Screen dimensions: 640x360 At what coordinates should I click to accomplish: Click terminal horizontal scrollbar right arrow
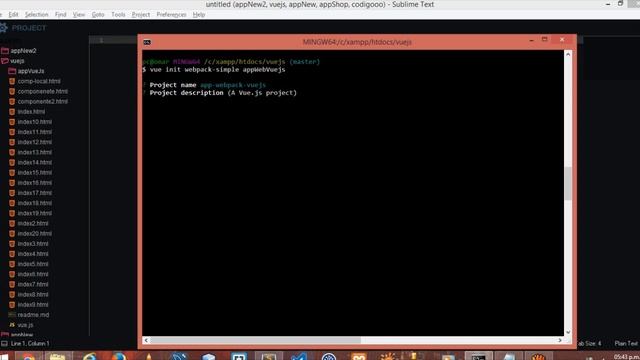click(x=560, y=340)
